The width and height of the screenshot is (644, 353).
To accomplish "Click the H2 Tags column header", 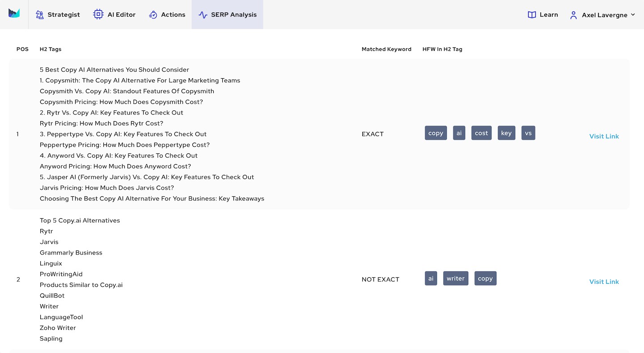I will (51, 49).
